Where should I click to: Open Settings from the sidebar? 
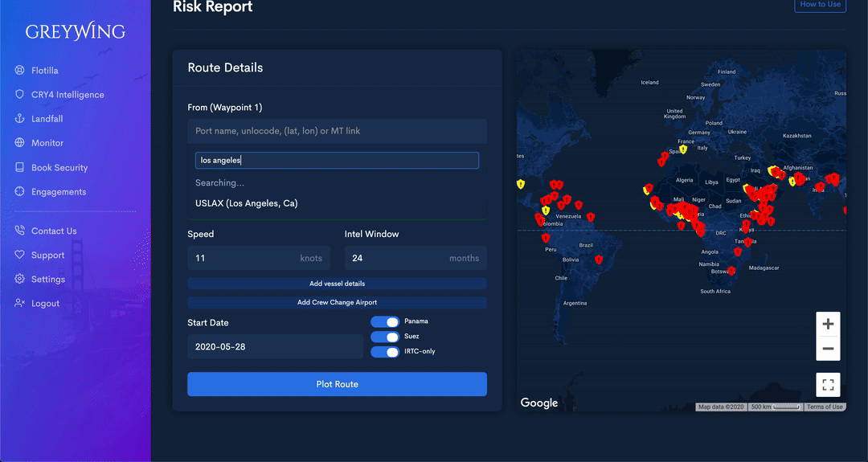pos(47,280)
